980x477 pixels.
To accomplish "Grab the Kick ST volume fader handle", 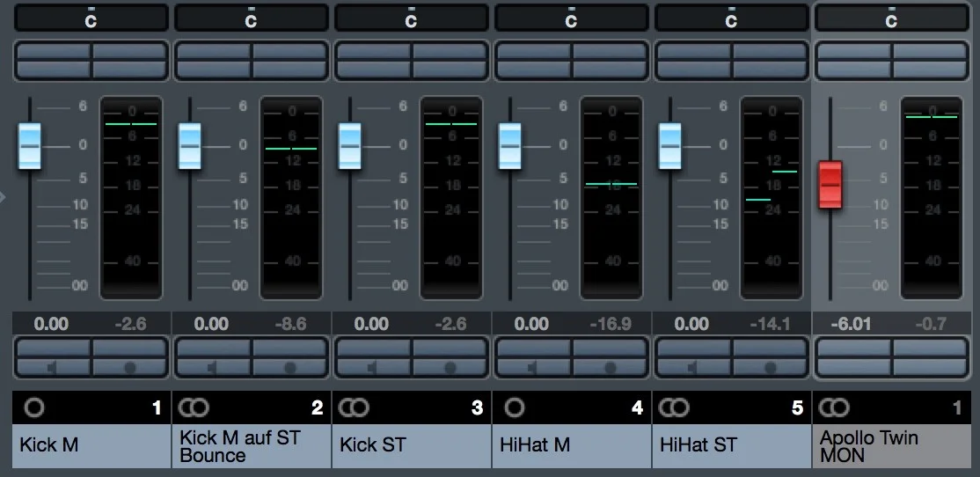I will pos(350,146).
